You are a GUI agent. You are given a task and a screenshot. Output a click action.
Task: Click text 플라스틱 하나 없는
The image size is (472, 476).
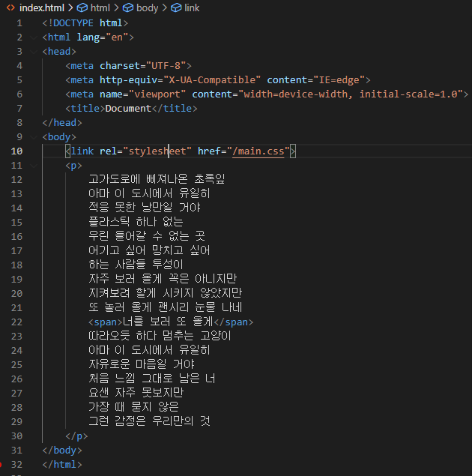tap(136, 222)
